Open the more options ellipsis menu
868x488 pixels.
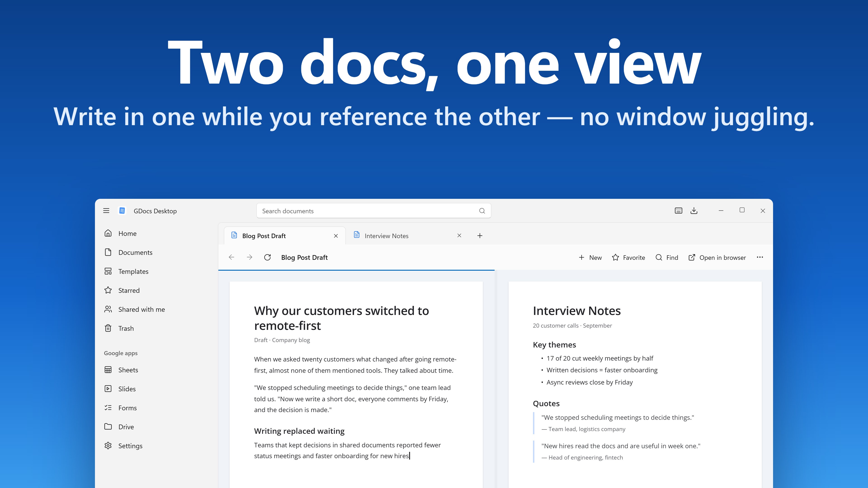(760, 257)
